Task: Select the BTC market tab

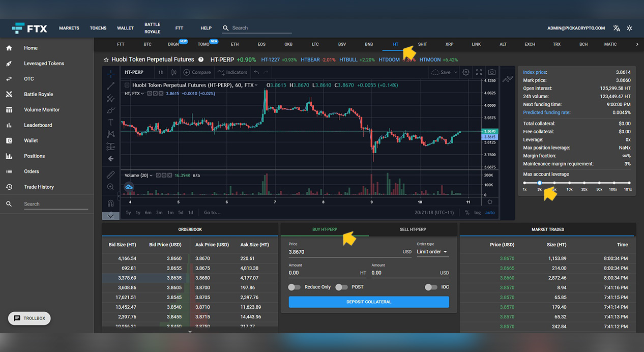Action: (148, 44)
